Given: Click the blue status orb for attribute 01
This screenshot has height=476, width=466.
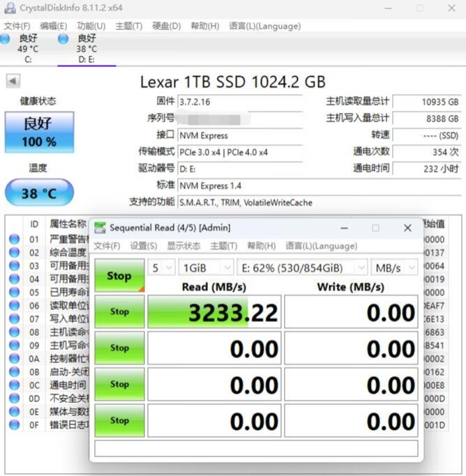Looking at the screenshot, I should coord(14,240).
